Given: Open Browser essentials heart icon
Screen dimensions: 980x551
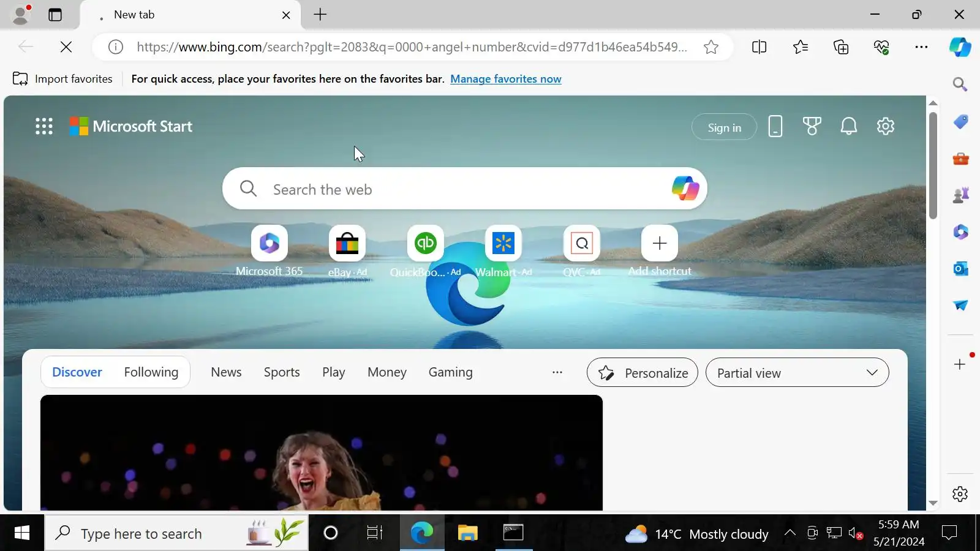Looking at the screenshot, I should point(881,47).
